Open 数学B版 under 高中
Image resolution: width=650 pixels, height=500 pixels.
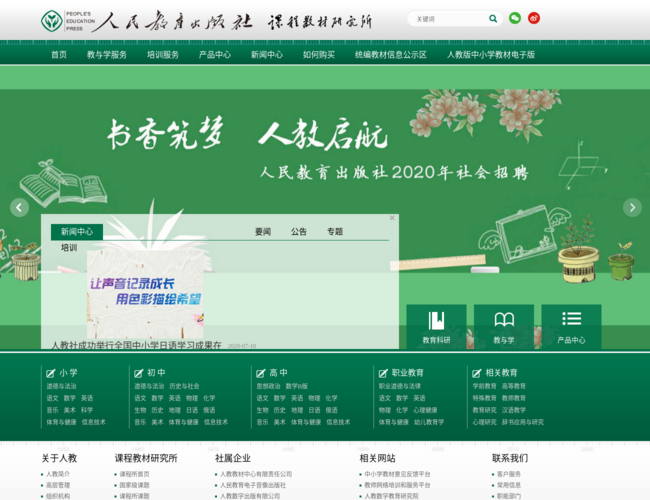point(296,386)
